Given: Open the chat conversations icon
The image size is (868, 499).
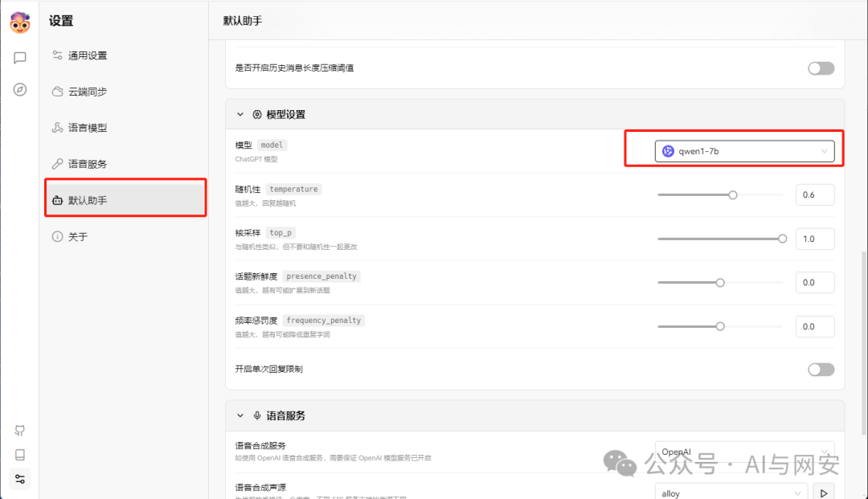Looking at the screenshot, I should point(20,58).
